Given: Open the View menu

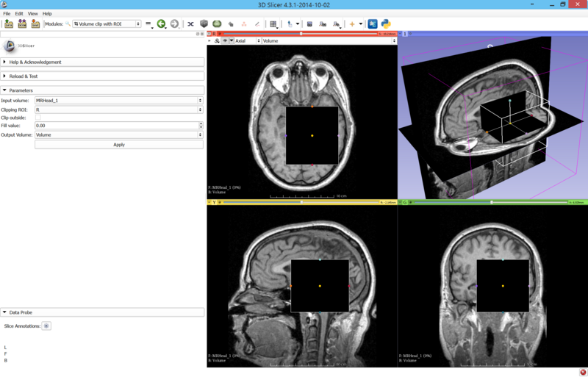Looking at the screenshot, I should point(32,13).
